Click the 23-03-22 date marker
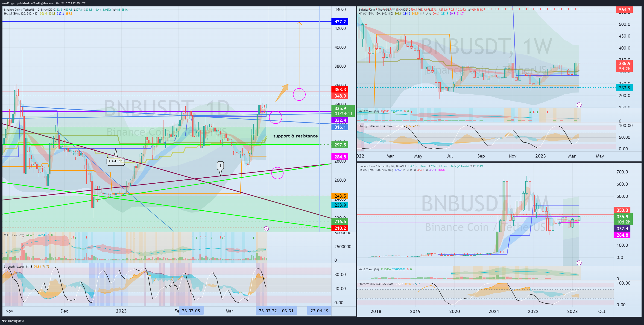This screenshot has width=644, height=325. point(268,311)
